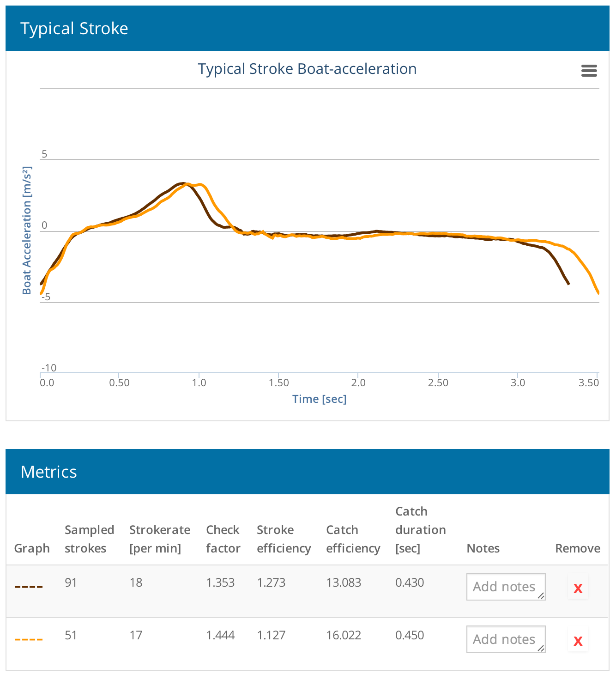Click the Metrics panel header
616x680 pixels.
[308, 472]
